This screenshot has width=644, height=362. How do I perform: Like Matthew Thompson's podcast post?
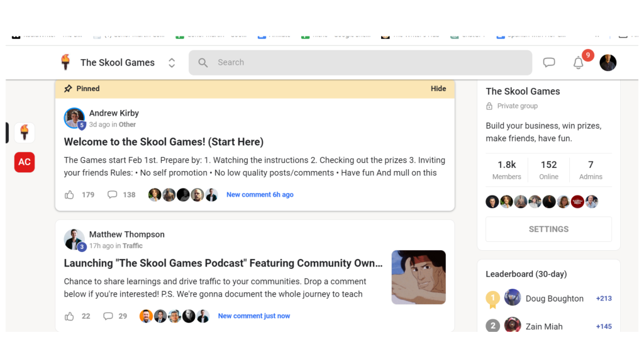point(69,316)
